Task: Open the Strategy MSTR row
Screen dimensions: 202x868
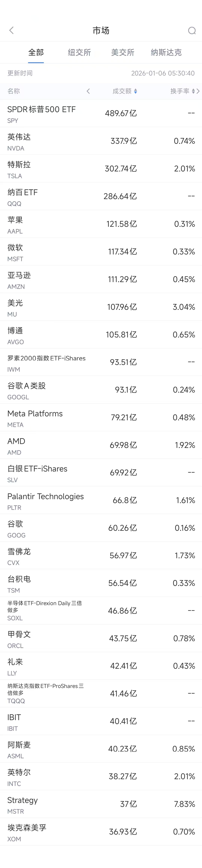Action: [x=101, y=804]
